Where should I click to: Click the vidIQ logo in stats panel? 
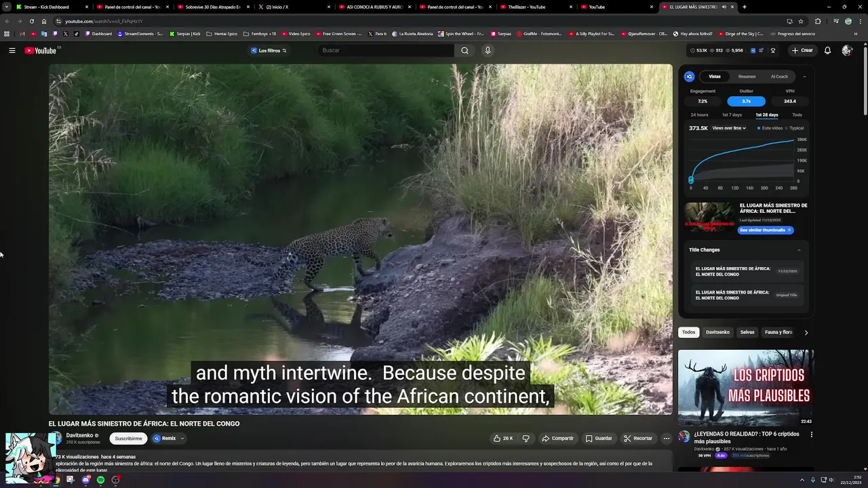689,77
